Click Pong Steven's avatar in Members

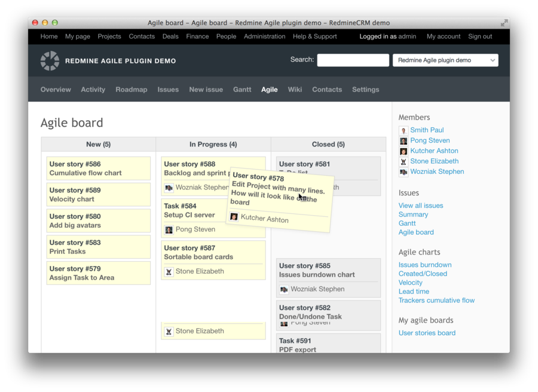tap(403, 140)
